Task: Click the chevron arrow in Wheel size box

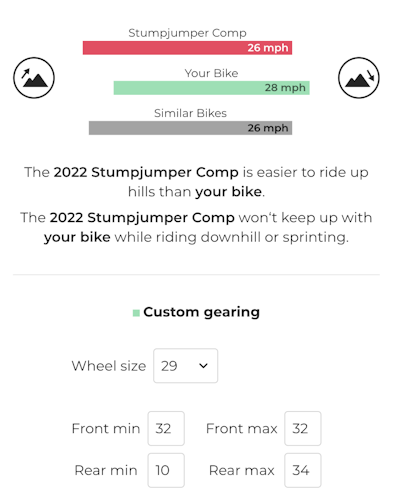Action: [x=203, y=366]
